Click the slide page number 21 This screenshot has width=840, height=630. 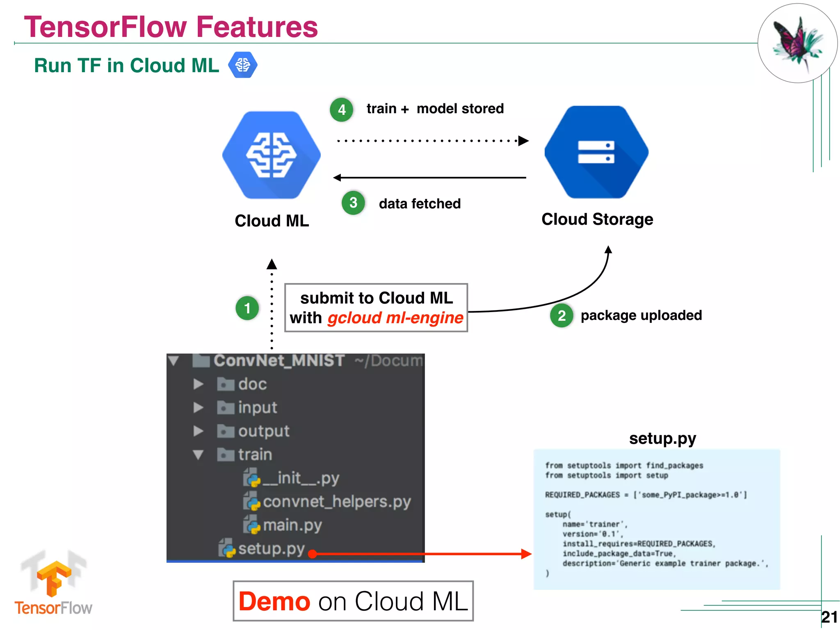click(829, 617)
